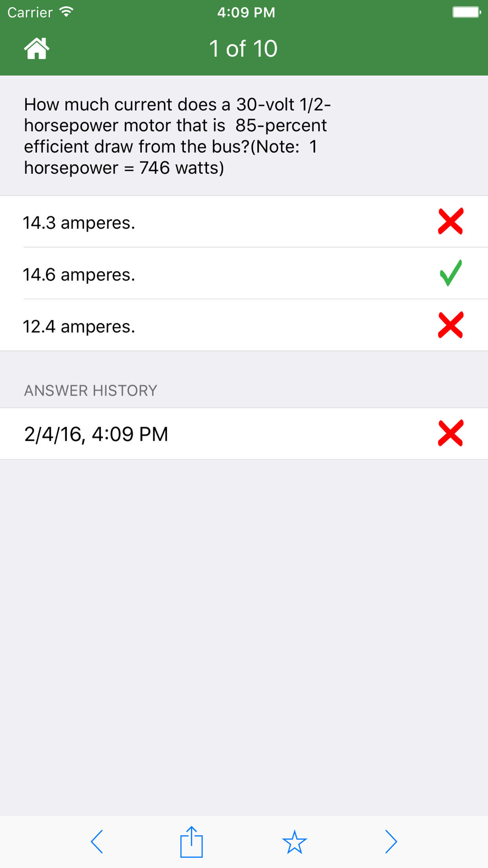The image size is (488, 868).
Task: Go to the previous question arrow
Action: pyautogui.click(x=97, y=842)
